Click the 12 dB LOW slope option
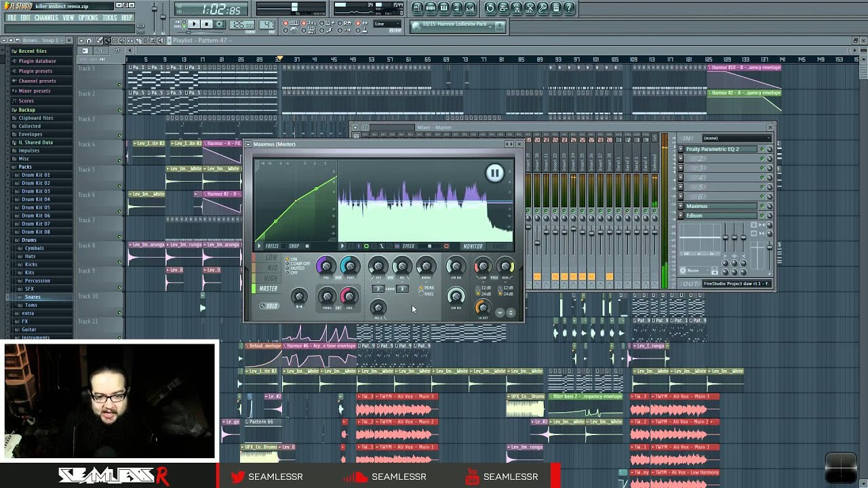This screenshot has width=868, height=488. point(482,288)
